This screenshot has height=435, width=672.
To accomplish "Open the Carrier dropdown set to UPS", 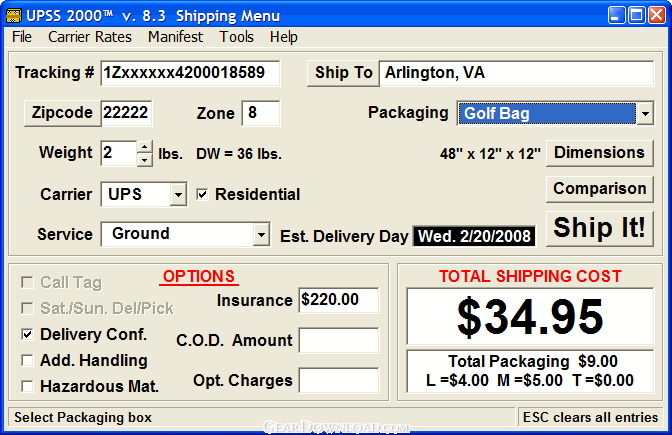I will [x=178, y=195].
